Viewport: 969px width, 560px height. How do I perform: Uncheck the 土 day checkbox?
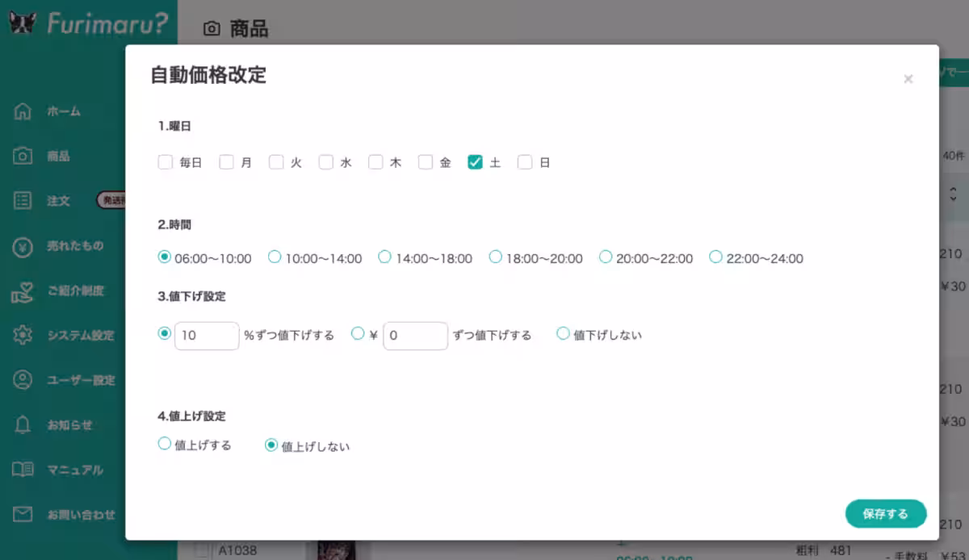[476, 161]
